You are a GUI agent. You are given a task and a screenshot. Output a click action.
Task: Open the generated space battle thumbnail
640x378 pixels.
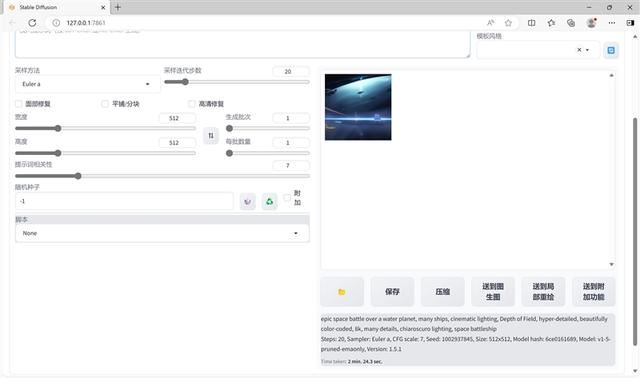[358, 107]
